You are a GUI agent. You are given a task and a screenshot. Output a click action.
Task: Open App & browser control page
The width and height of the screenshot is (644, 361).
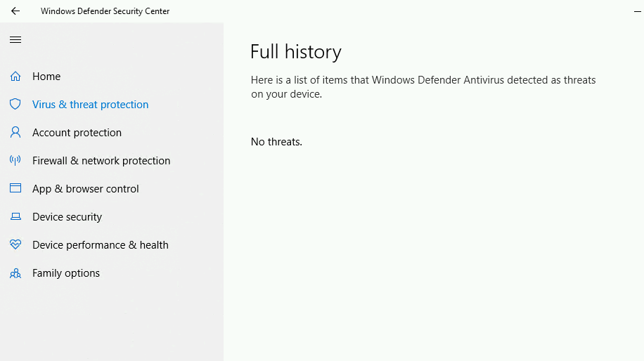tap(85, 189)
